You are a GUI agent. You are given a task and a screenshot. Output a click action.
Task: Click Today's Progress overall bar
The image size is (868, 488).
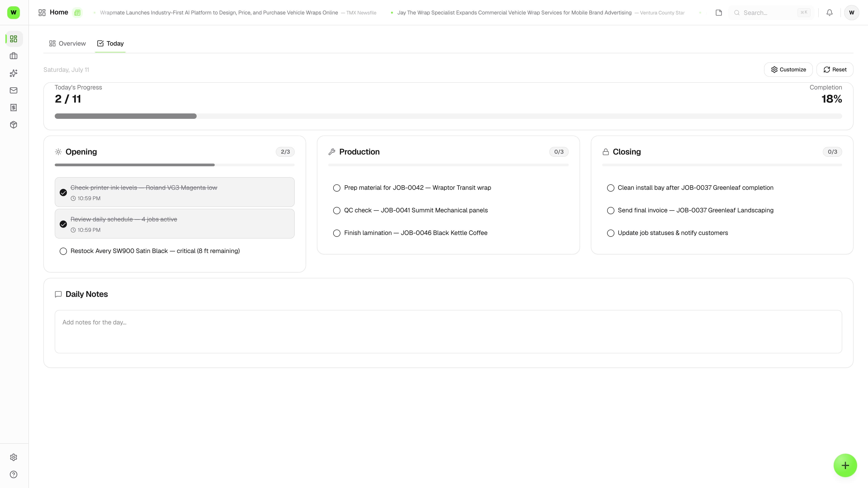click(448, 116)
